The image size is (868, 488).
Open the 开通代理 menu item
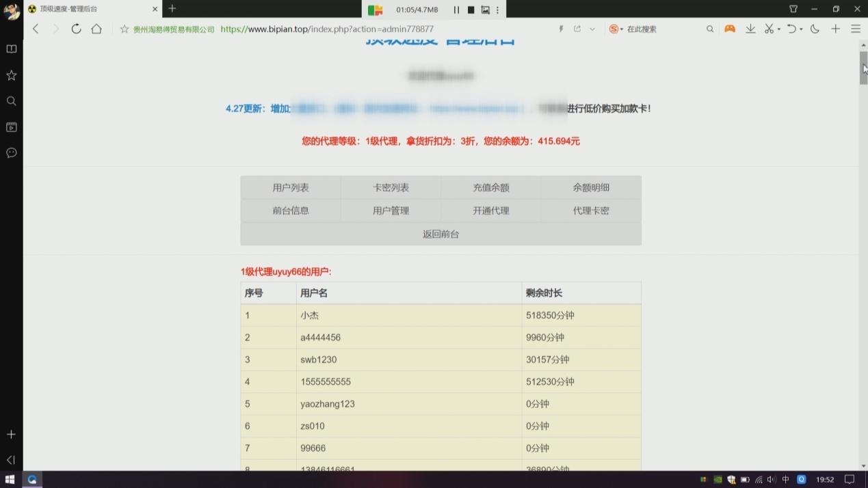pyautogui.click(x=491, y=211)
